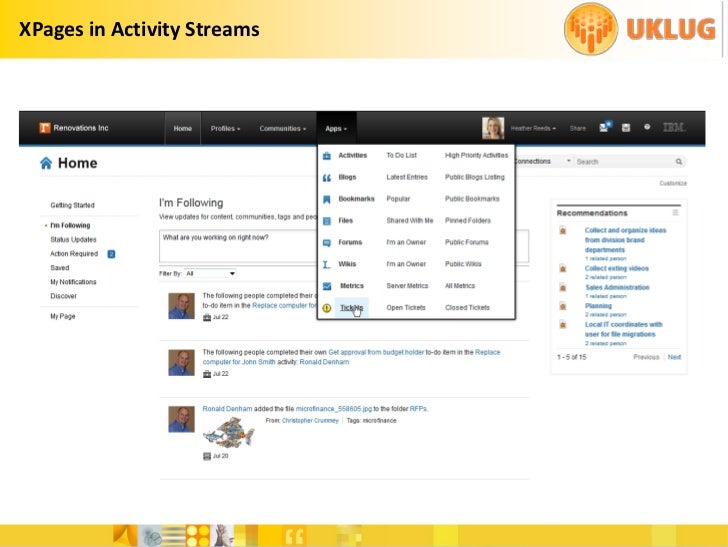Click the Wikis icon in Apps menu
This screenshot has width=728, height=547.
327,265
